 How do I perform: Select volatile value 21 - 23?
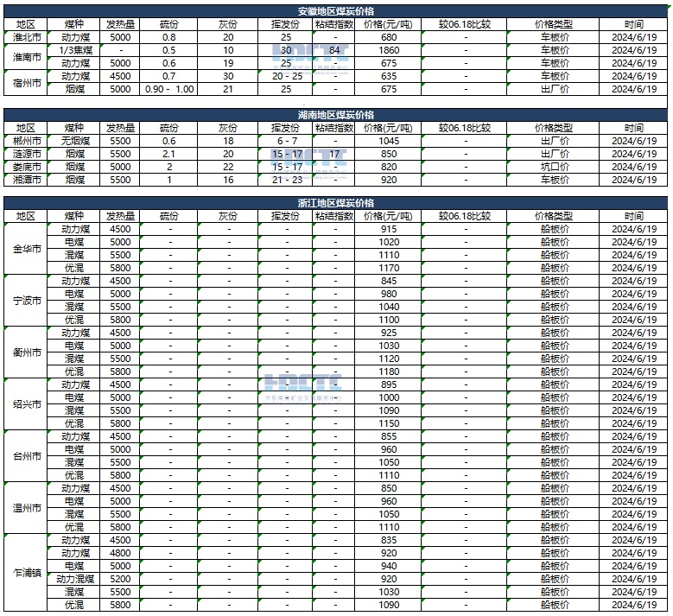[285, 180]
